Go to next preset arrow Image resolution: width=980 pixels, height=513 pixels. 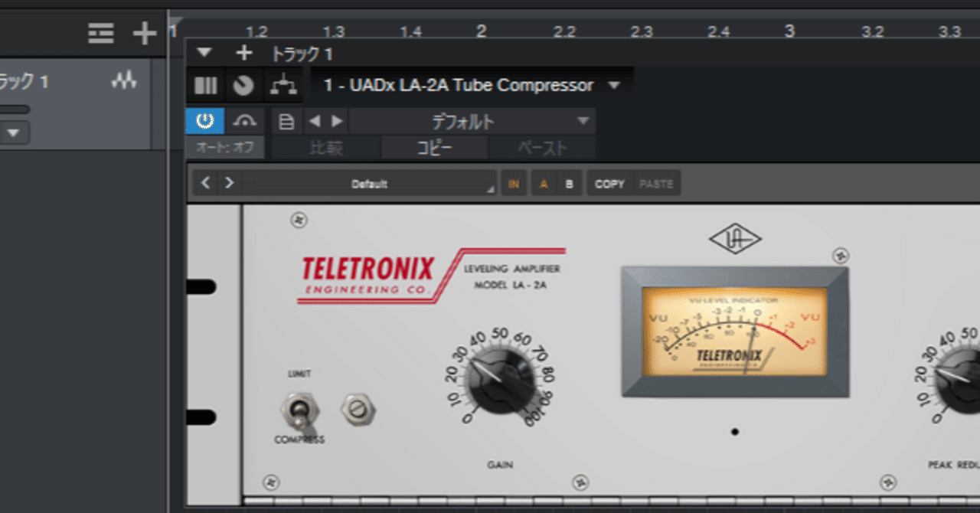point(337,122)
